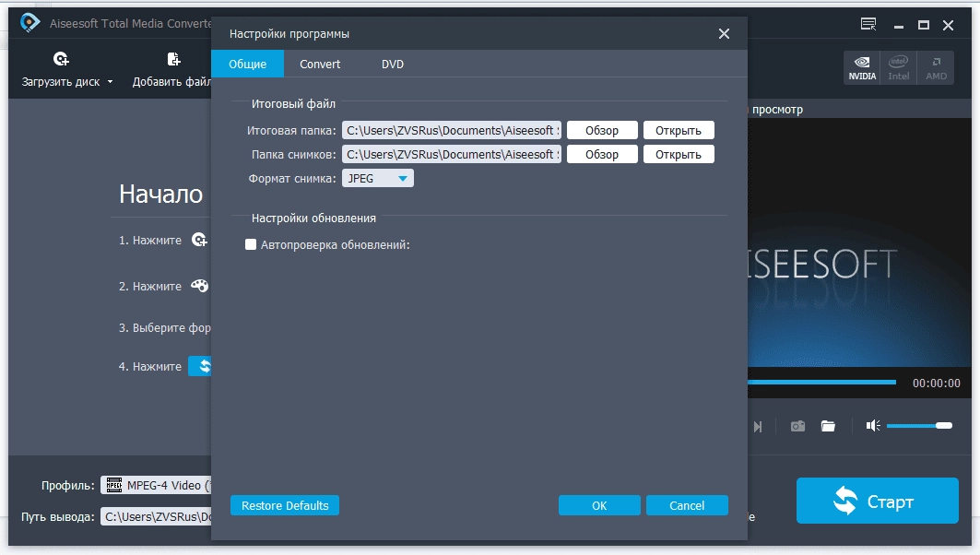
Task: Maximize the main application window
Action: tap(923, 25)
